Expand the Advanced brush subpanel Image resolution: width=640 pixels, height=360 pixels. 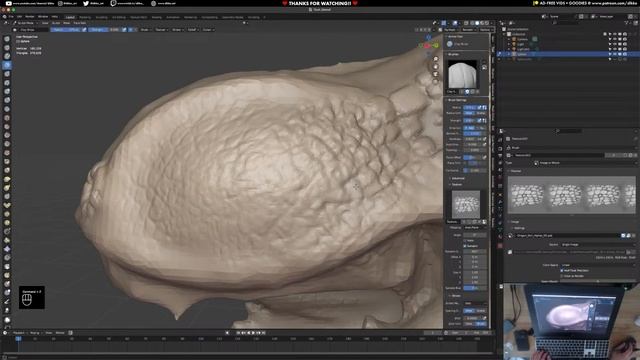(458, 178)
